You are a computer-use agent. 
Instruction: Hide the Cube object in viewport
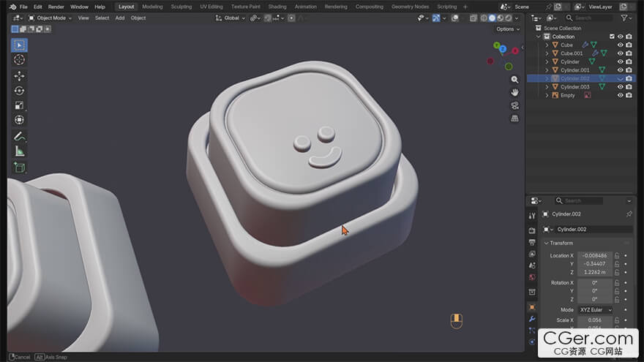(x=620, y=45)
